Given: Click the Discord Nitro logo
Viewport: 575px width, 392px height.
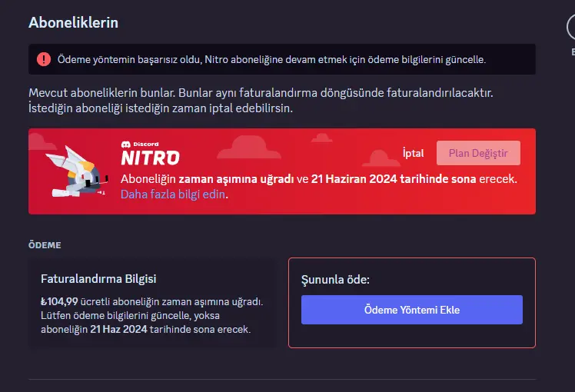Looking at the screenshot, I should point(151,153).
